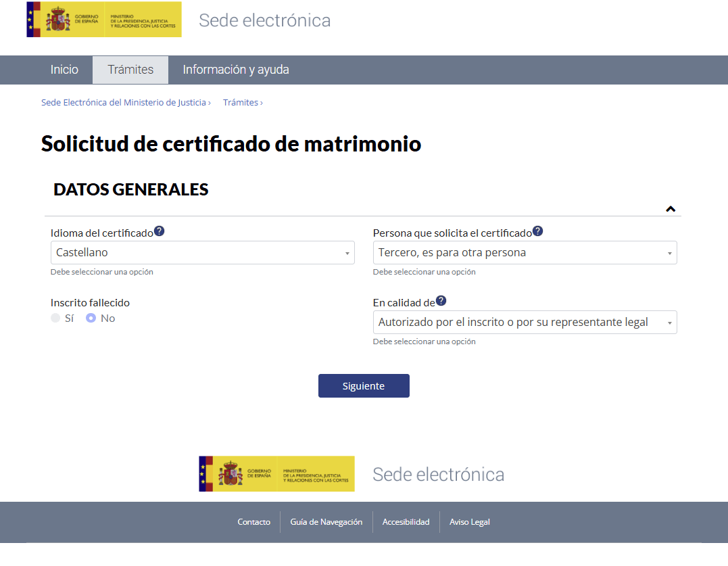Open the Persona que solicita el certificado dropdown
Viewport: 728px width, 566px height.
point(525,252)
